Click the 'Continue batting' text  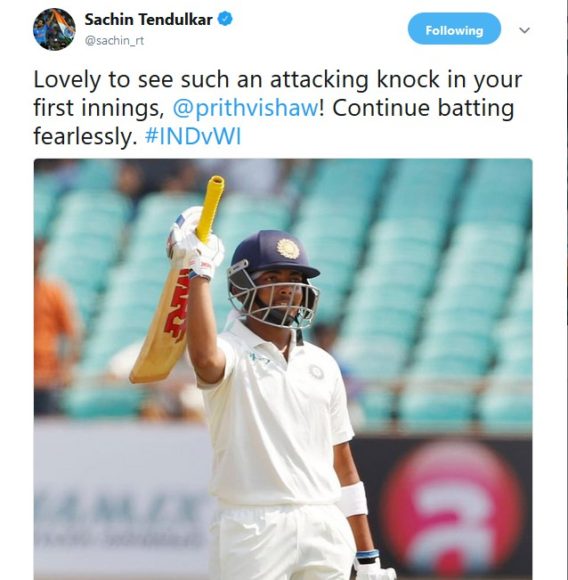pos(423,108)
